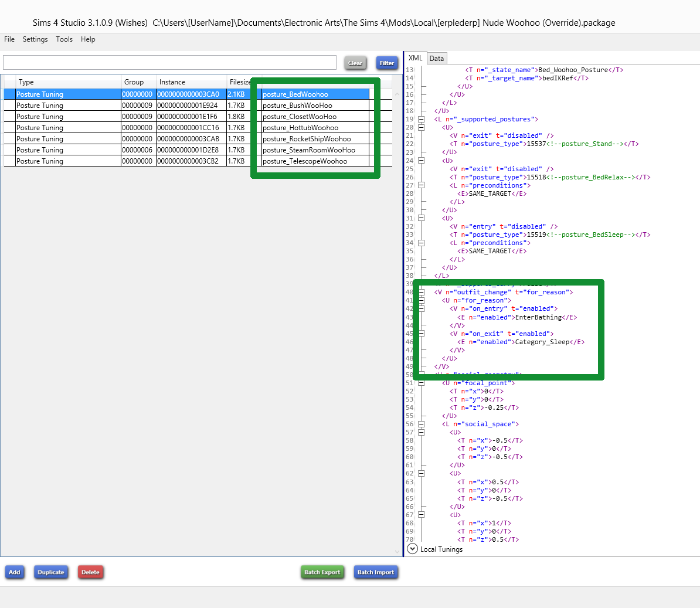Open the Tools menu
Image resolution: width=700 pixels, height=608 pixels.
64,39
